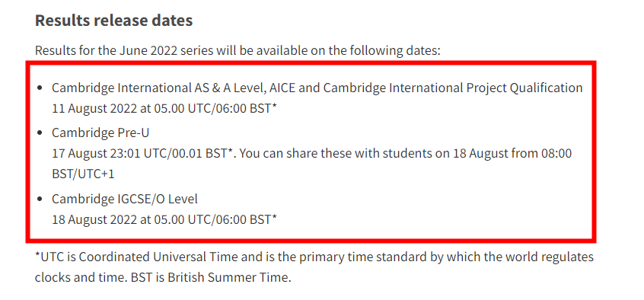This screenshot has width=644, height=300.
Task: Click the red highlight box top border
Action: click(311, 63)
